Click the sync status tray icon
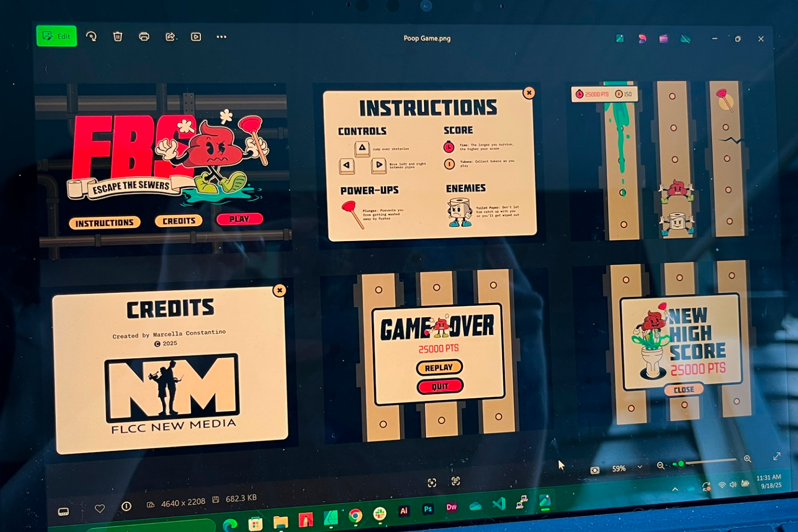 tap(706, 486)
